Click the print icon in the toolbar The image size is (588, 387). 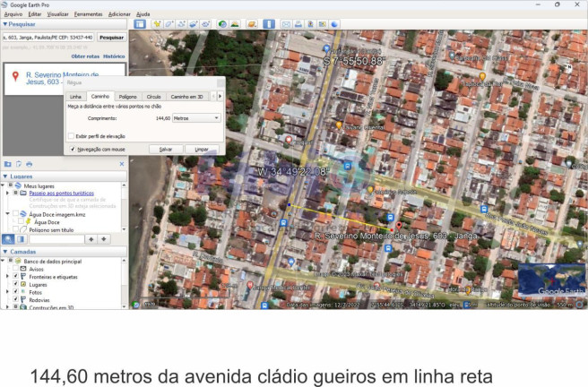click(298, 24)
